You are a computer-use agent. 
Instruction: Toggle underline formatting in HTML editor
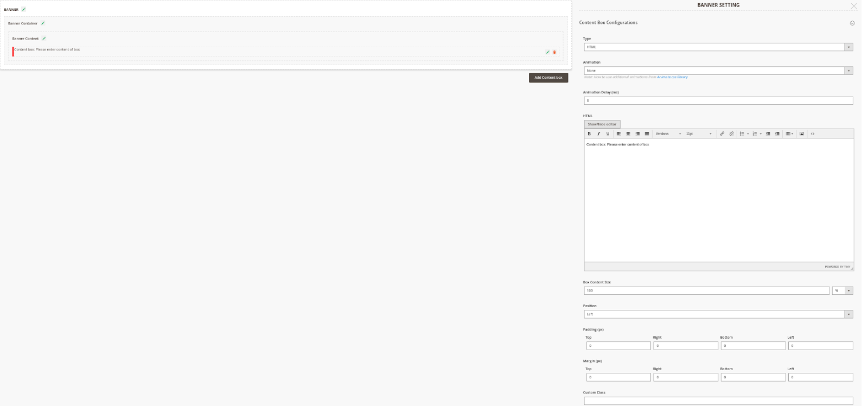point(608,134)
